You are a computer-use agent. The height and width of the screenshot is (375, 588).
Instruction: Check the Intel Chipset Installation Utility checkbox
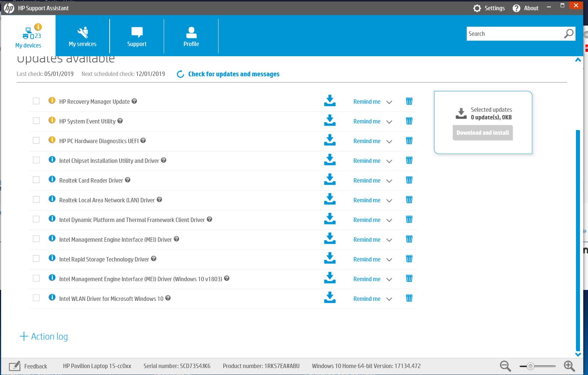coord(36,160)
